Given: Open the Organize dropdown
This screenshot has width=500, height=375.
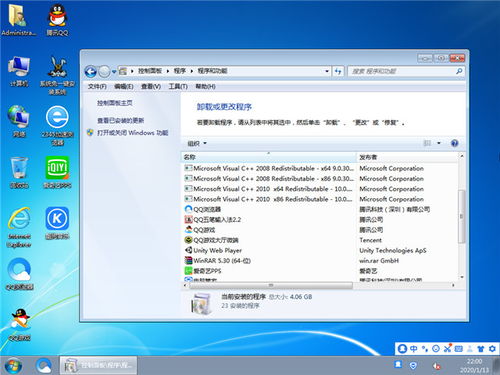Looking at the screenshot, I should (197, 143).
